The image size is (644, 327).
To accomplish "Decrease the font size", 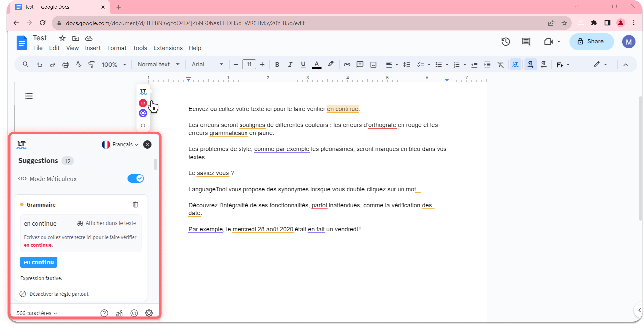I will [x=236, y=65].
